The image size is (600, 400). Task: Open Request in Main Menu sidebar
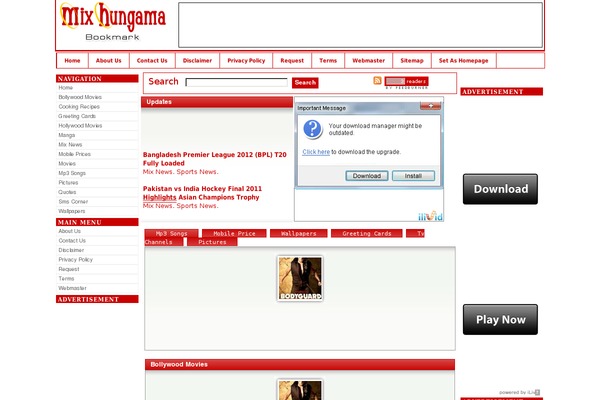pyautogui.click(x=68, y=269)
